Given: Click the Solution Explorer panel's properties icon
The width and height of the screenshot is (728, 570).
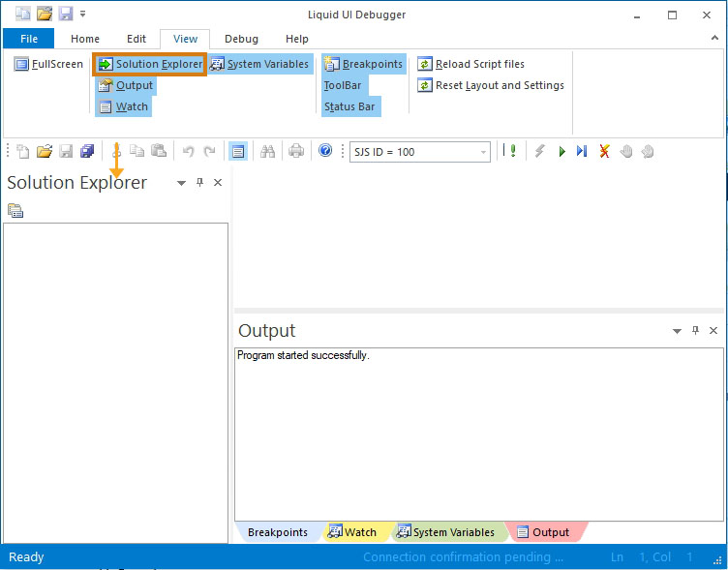Looking at the screenshot, I should 15,210.
